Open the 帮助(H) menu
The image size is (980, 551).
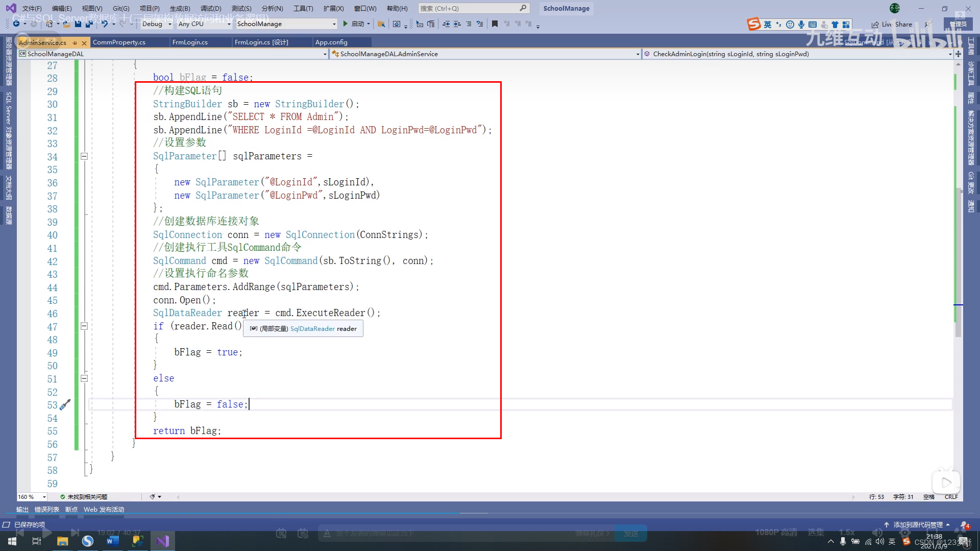[397, 8]
